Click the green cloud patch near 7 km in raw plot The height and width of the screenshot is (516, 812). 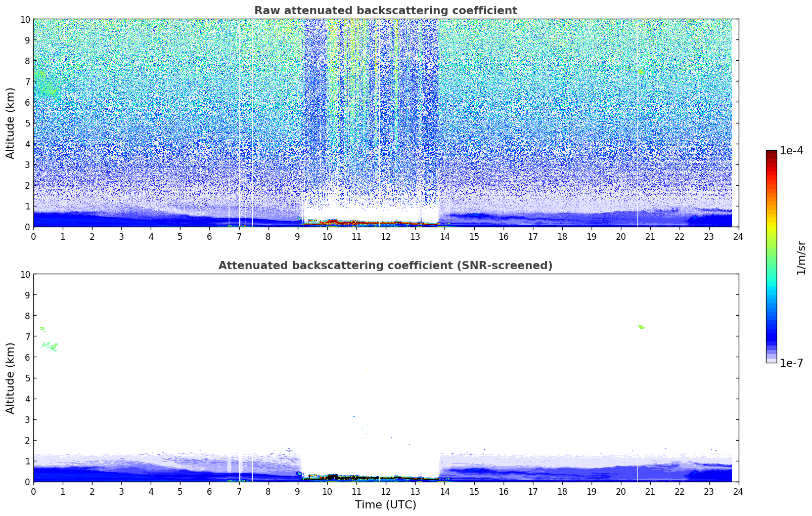pos(47,84)
